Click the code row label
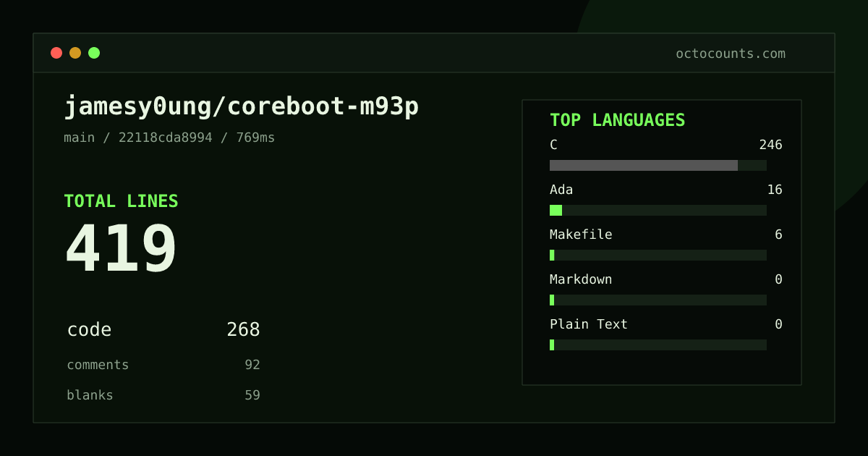The image size is (868, 456). coord(90,330)
